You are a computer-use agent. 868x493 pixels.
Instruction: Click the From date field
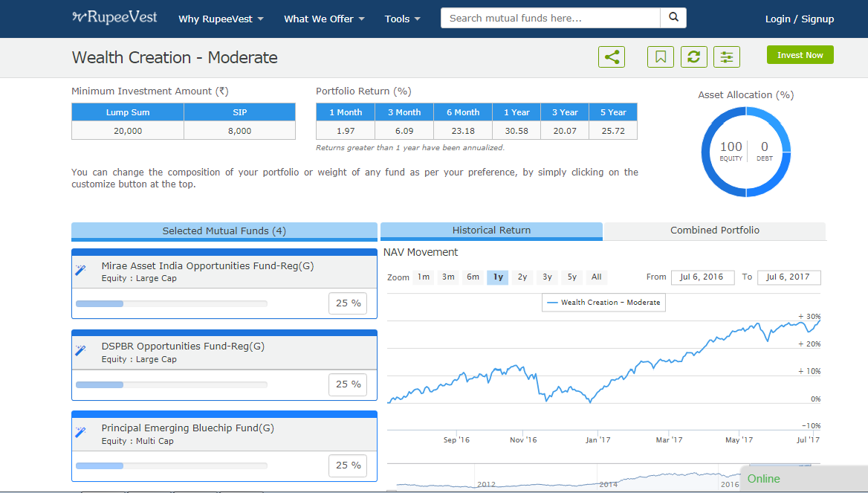(702, 277)
